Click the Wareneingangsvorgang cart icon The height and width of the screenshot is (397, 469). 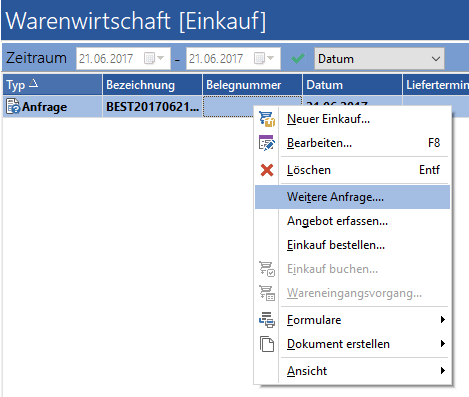pyautogui.click(x=267, y=293)
